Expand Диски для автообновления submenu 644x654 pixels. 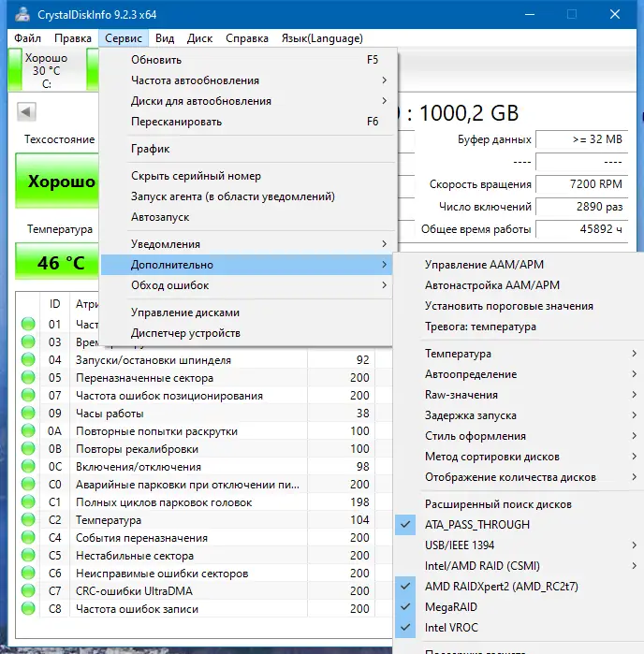(x=246, y=101)
